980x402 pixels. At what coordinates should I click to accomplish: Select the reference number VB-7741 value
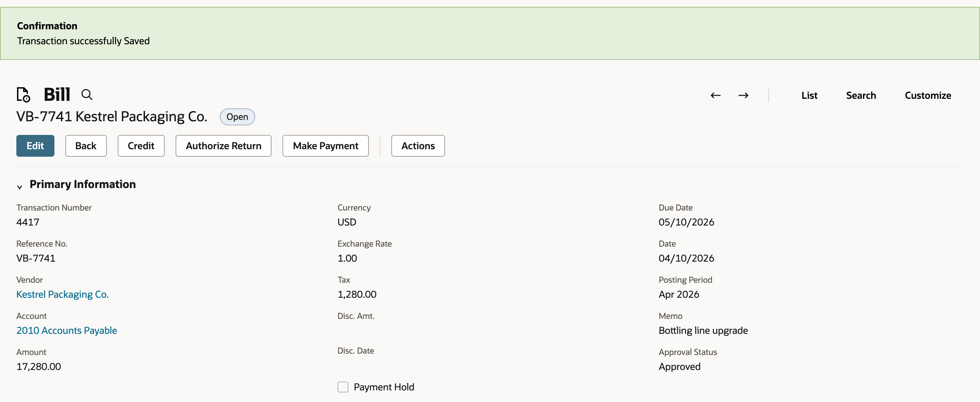point(36,258)
